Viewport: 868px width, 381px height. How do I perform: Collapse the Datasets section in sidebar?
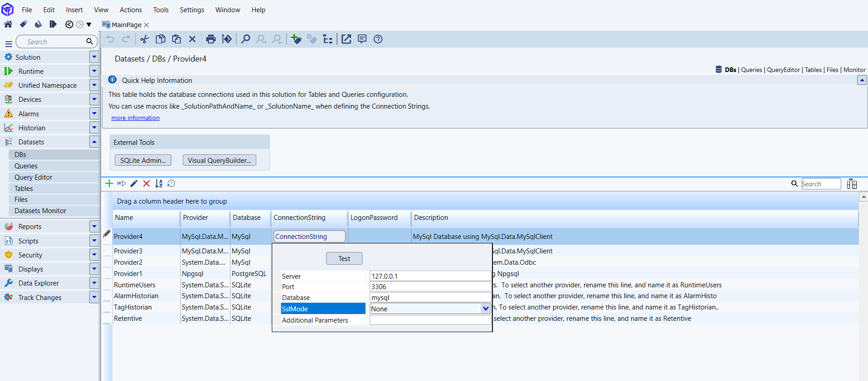(94, 142)
